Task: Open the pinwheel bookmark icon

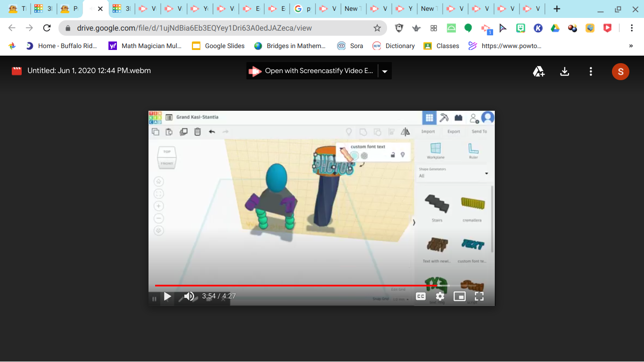Action: coord(12,46)
